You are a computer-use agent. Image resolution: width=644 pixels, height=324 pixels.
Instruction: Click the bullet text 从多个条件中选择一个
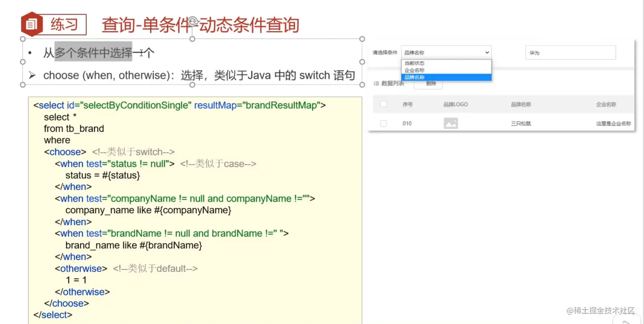pos(99,53)
